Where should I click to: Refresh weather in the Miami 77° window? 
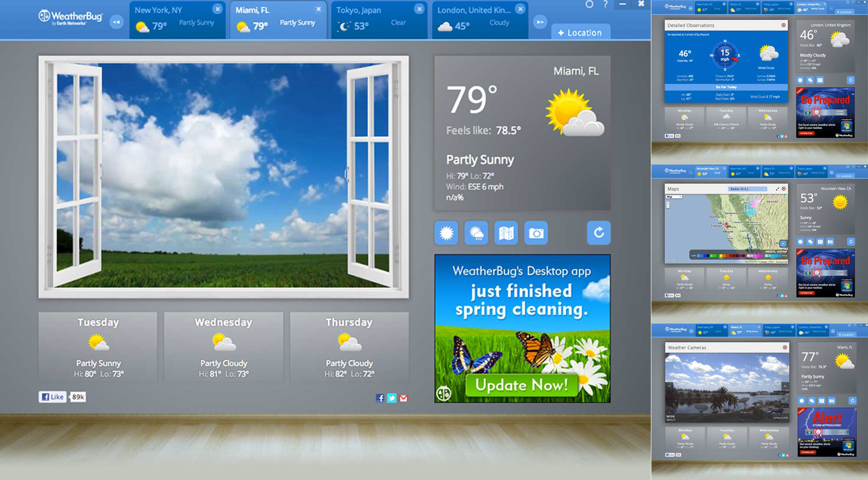(x=852, y=401)
